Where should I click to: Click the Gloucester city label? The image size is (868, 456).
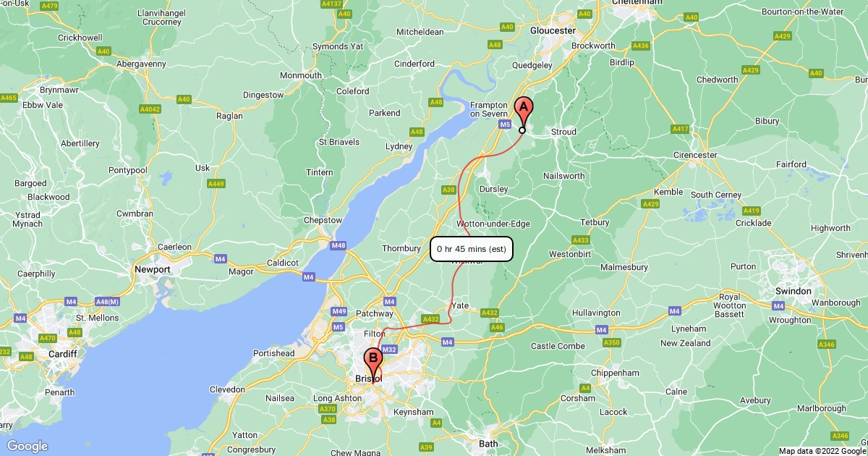[x=553, y=30]
